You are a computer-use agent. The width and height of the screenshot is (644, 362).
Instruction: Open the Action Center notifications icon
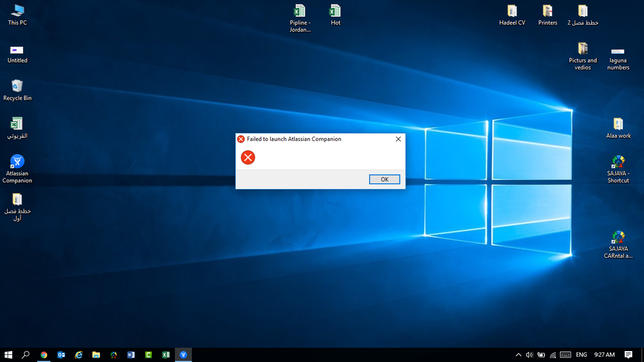(x=628, y=355)
